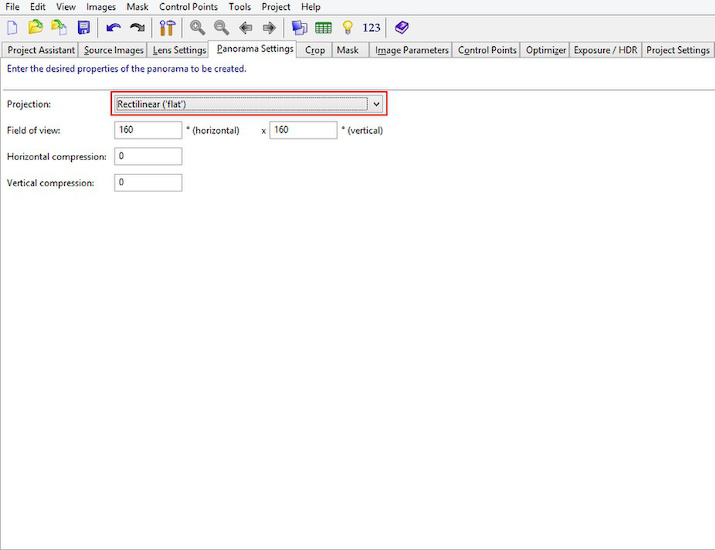Open the Panorama Editor icon
The height and width of the screenshot is (550, 715).
tap(299, 28)
